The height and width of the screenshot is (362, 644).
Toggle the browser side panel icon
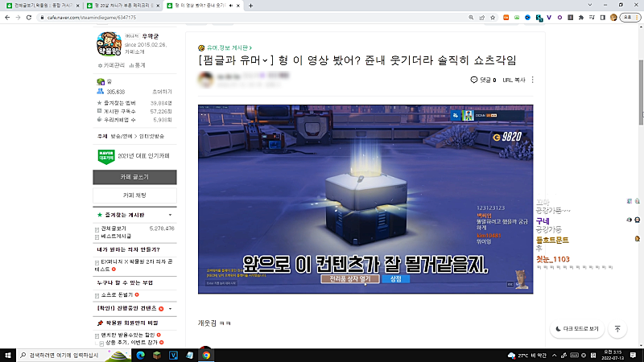coord(602,18)
